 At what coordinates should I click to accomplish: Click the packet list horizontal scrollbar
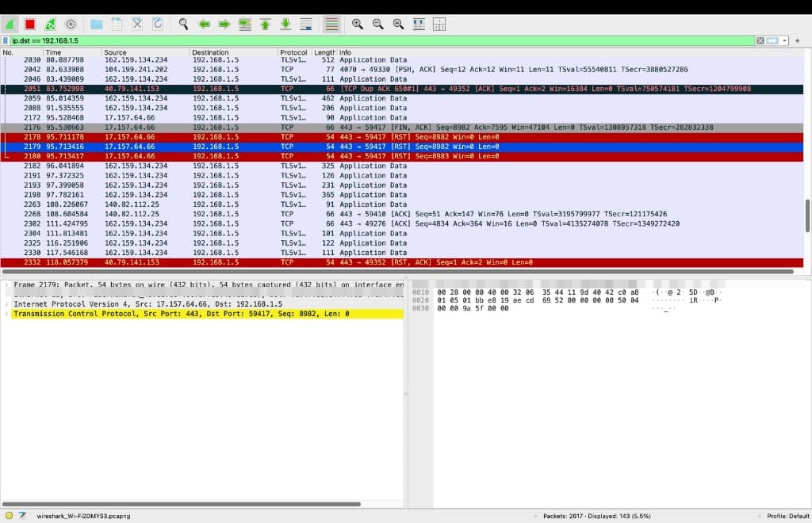tap(398, 271)
